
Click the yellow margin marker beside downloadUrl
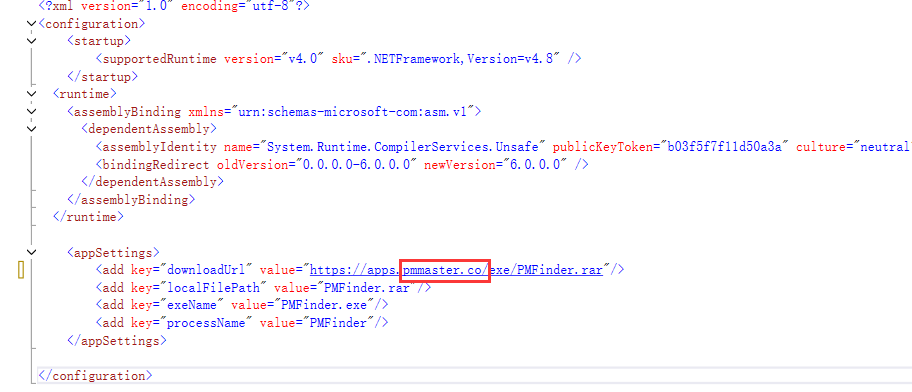tap(21, 270)
